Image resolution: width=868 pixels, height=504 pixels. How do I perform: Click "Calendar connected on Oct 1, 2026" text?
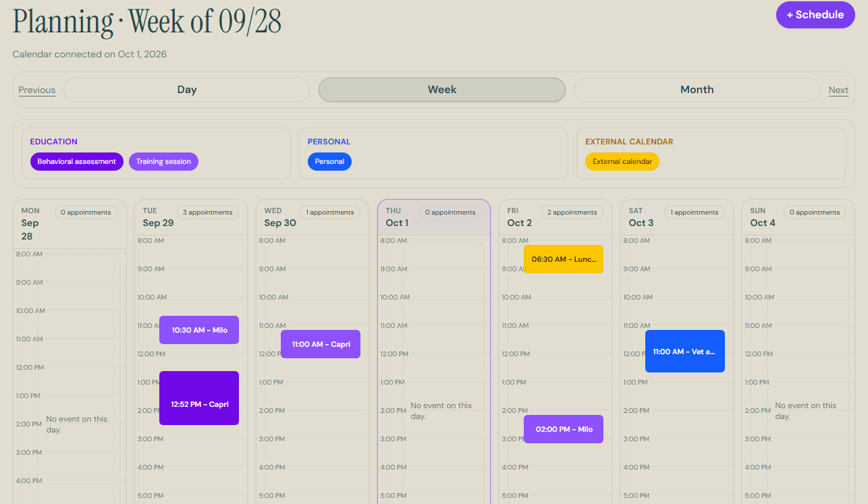tap(90, 54)
